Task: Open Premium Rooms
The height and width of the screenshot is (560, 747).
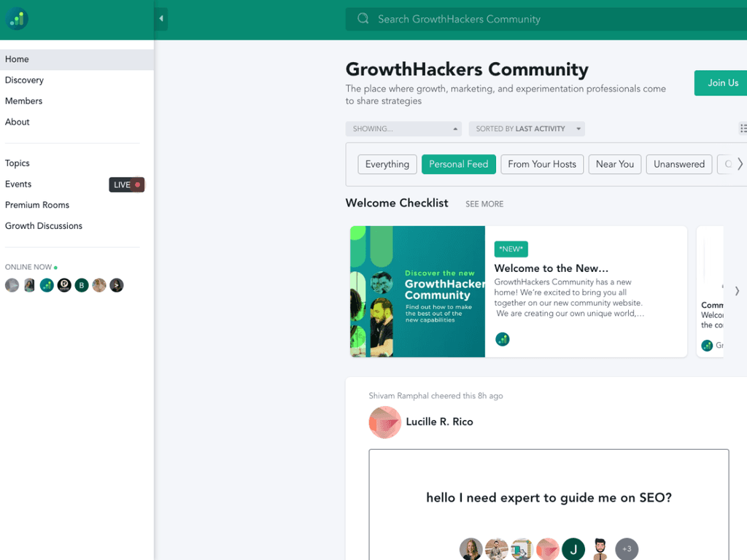Action: pyautogui.click(x=37, y=205)
